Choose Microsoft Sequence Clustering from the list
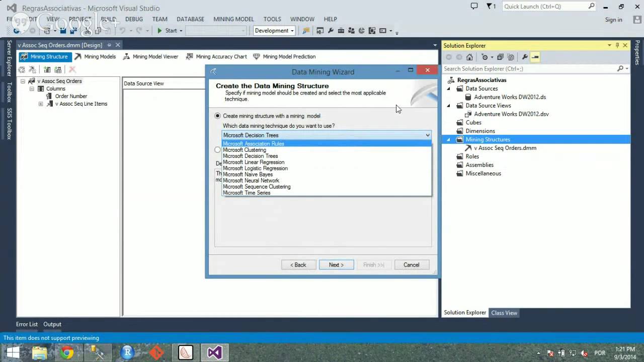The width and height of the screenshot is (644, 362). pyautogui.click(x=327, y=187)
